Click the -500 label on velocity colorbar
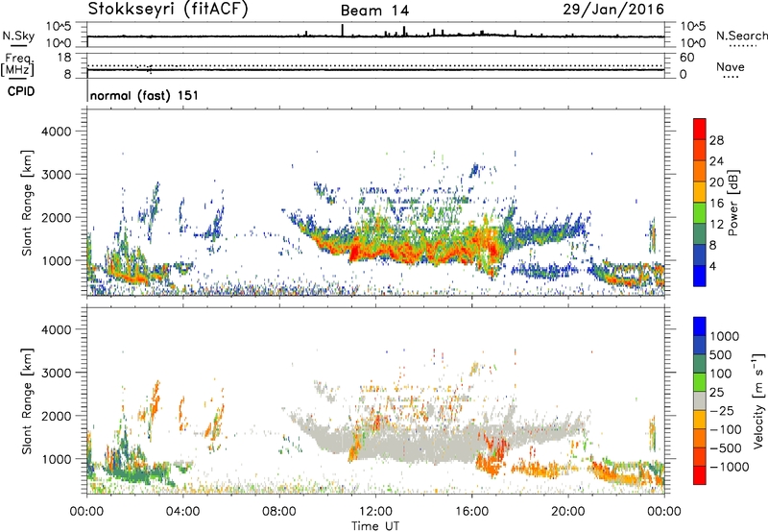The image size is (768, 532). (x=726, y=448)
